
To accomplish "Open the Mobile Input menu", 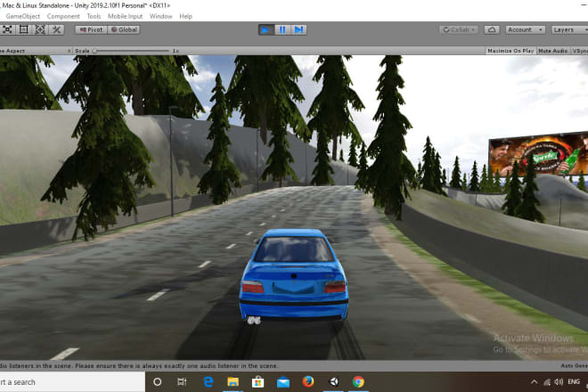I will [125, 17].
